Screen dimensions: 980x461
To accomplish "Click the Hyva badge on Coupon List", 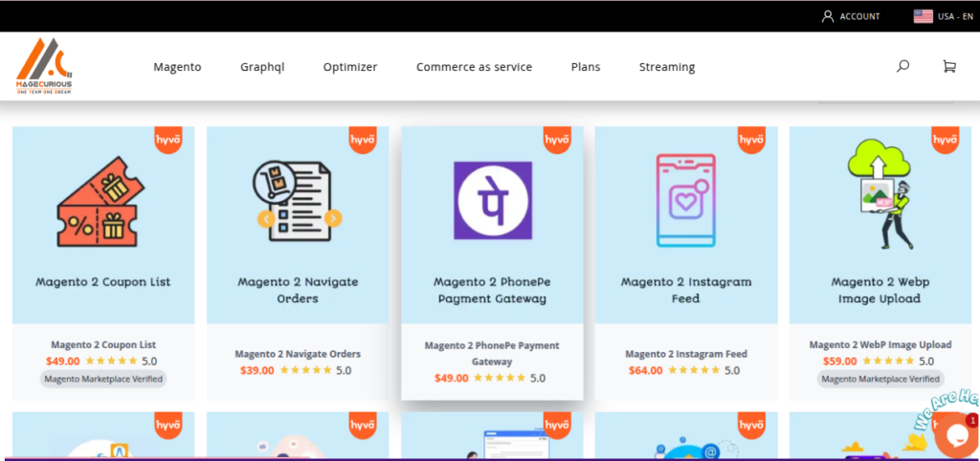I will coord(167,140).
